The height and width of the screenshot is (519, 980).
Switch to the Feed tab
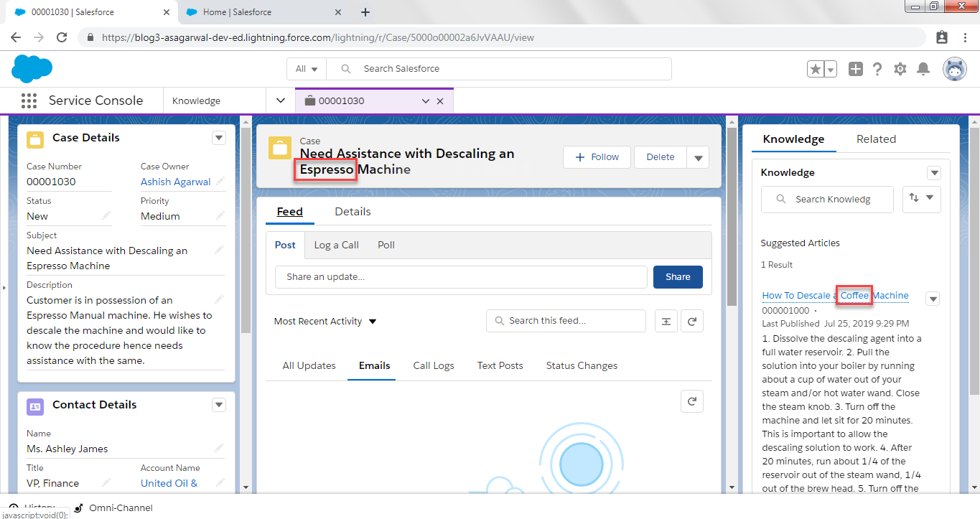(290, 212)
